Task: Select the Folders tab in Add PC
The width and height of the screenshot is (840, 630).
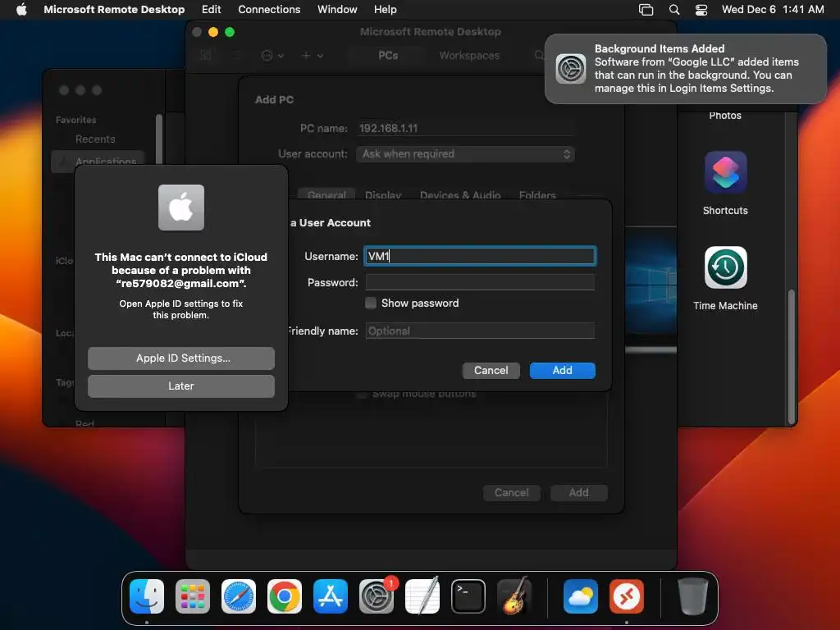Action: coord(537,195)
